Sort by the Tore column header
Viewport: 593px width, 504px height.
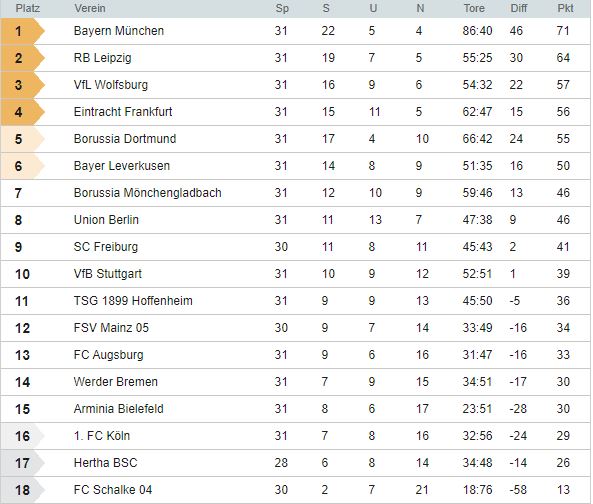pyautogui.click(x=474, y=8)
